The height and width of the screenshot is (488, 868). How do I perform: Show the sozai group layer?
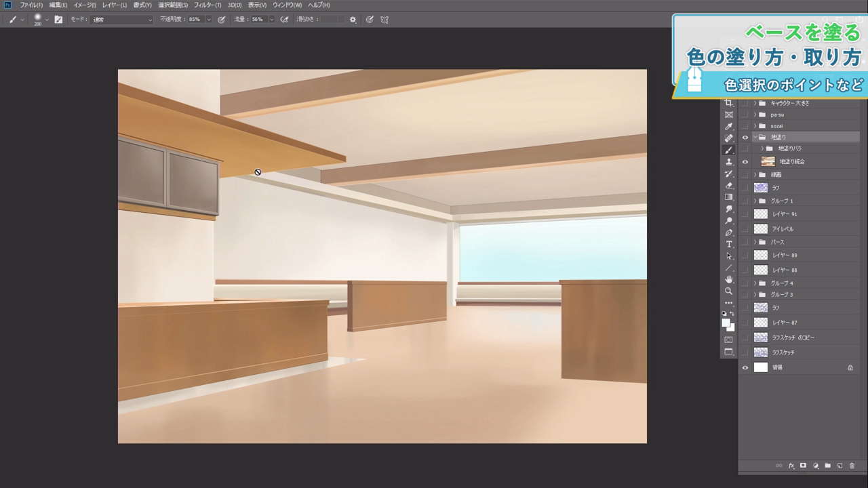(x=745, y=126)
